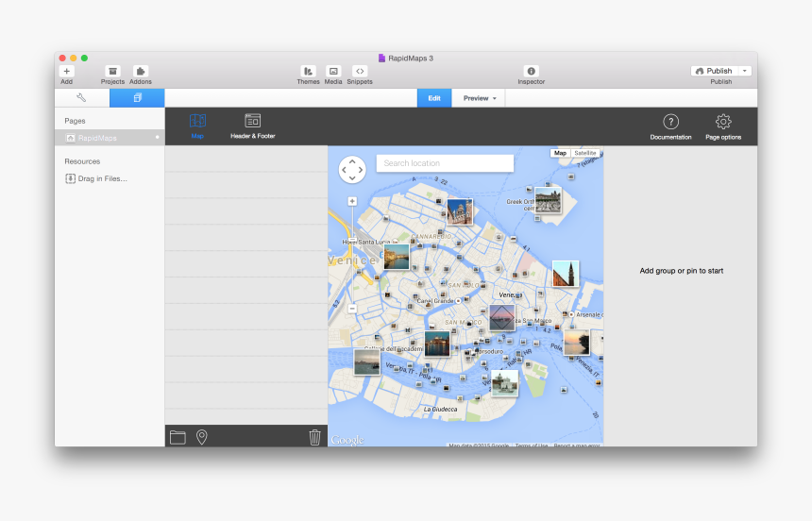Image resolution: width=812 pixels, height=521 pixels.
Task: Open the Addons puzzle icon
Action: pos(141,71)
